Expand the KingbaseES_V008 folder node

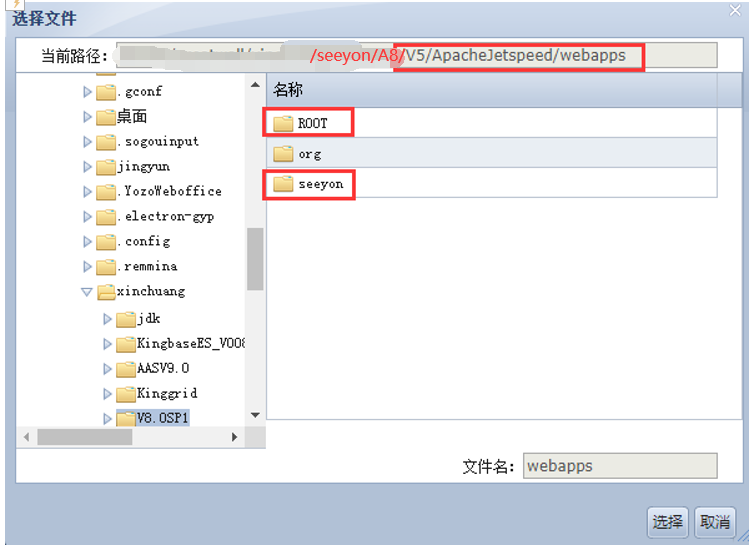pos(107,343)
